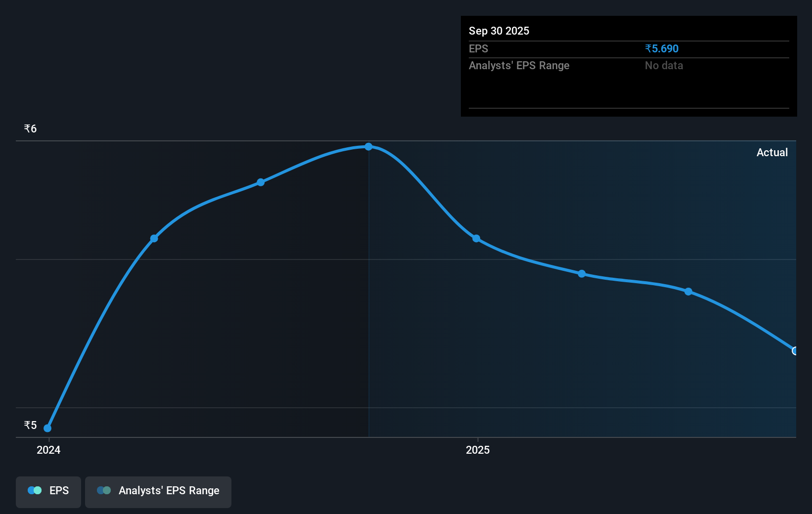The width and height of the screenshot is (812, 514).
Task: Click the second rising data point on curve
Action: [153, 238]
